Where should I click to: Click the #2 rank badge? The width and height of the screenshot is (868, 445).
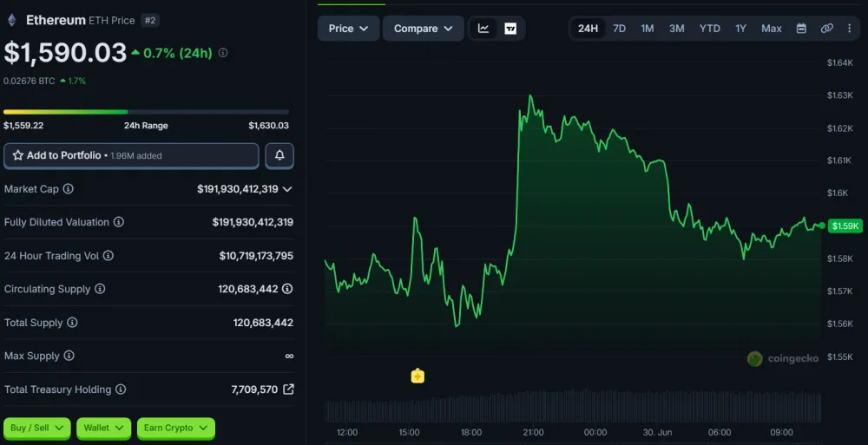pyautogui.click(x=150, y=21)
